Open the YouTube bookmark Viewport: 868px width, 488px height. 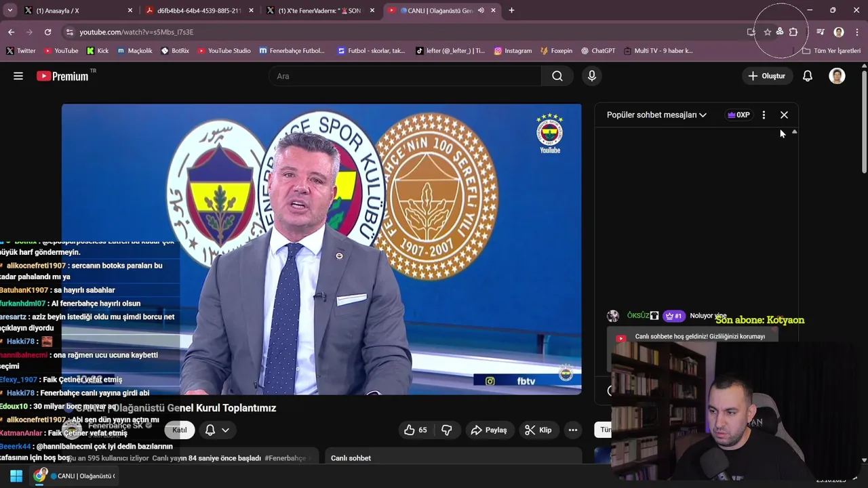pos(61,51)
